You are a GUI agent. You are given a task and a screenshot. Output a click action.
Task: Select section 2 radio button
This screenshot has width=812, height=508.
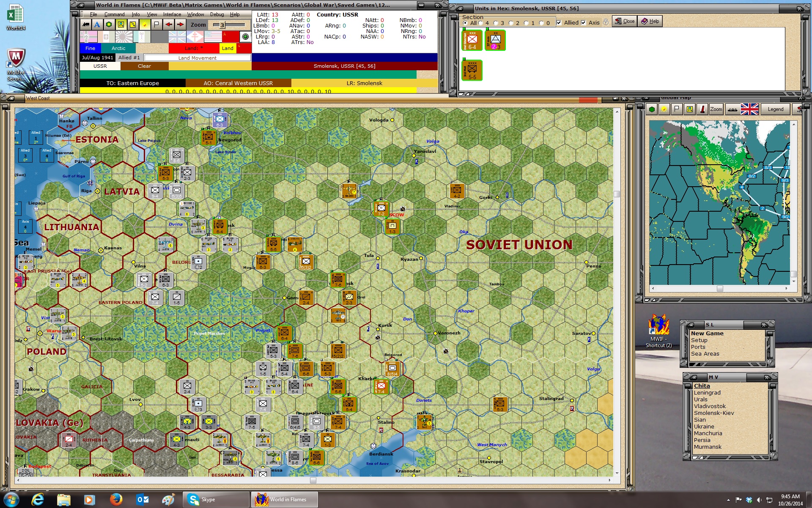[511, 23]
